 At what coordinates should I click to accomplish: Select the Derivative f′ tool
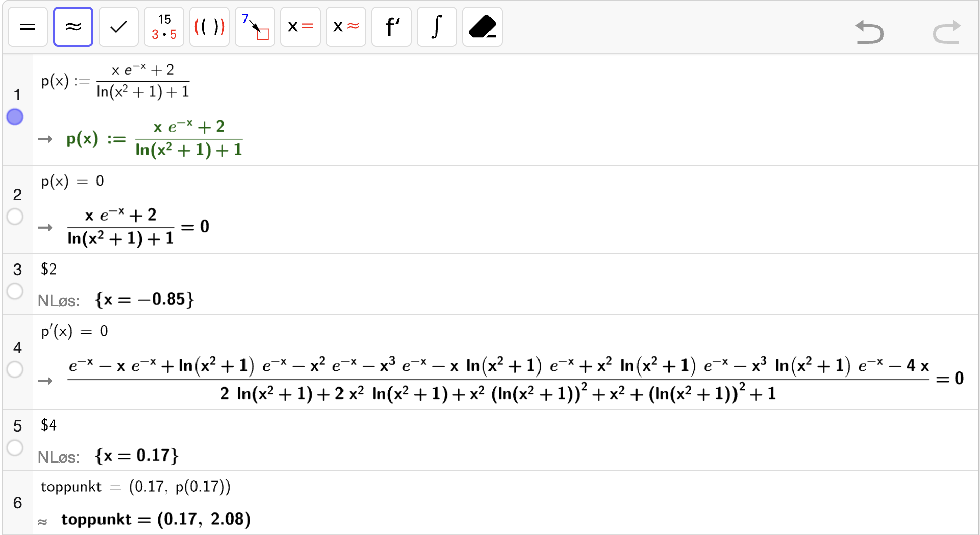(x=391, y=27)
